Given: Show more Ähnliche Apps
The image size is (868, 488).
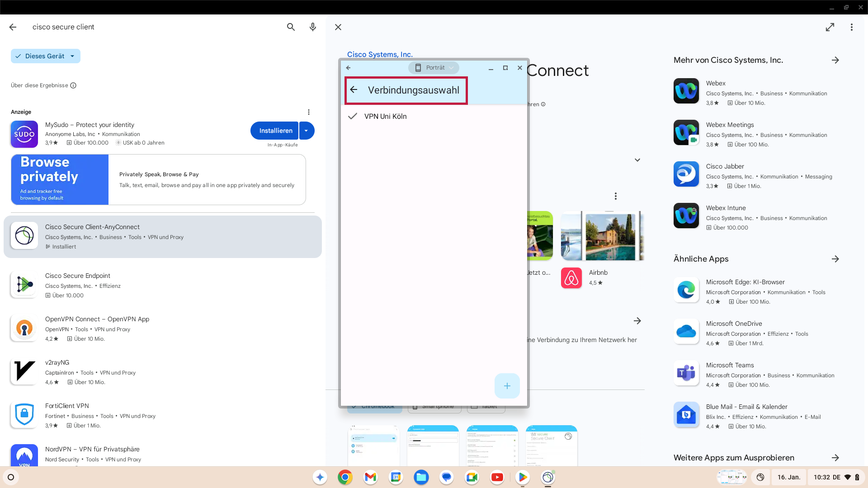Looking at the screenshot, I should pos(835,259).
